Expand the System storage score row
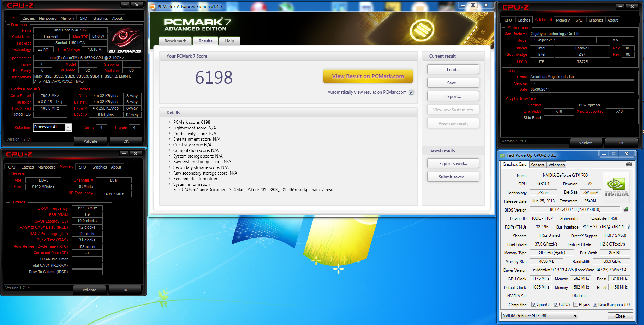The image size is (644, 325). pos(169,156)
